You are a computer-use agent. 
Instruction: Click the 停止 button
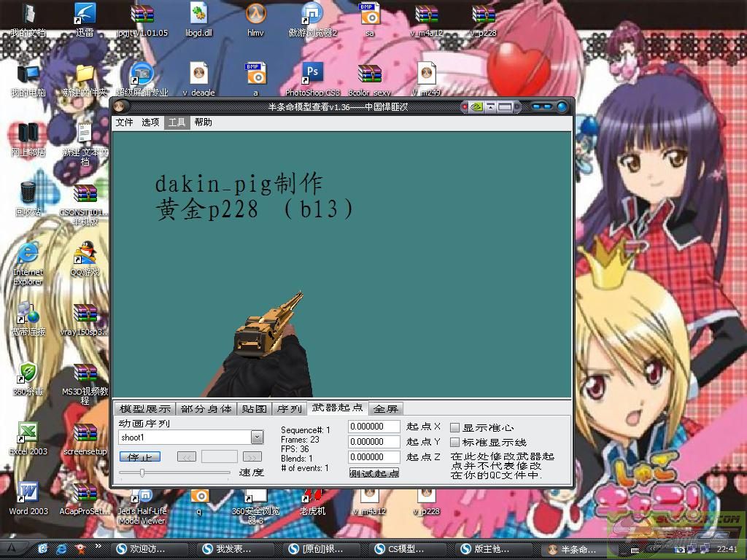pos(139,457)
